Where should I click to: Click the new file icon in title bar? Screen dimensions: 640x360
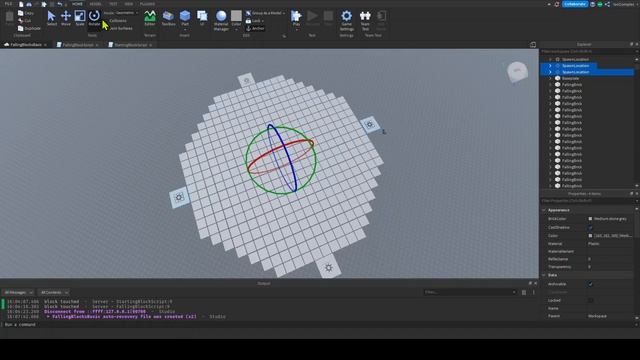click(x=21, y=4)
